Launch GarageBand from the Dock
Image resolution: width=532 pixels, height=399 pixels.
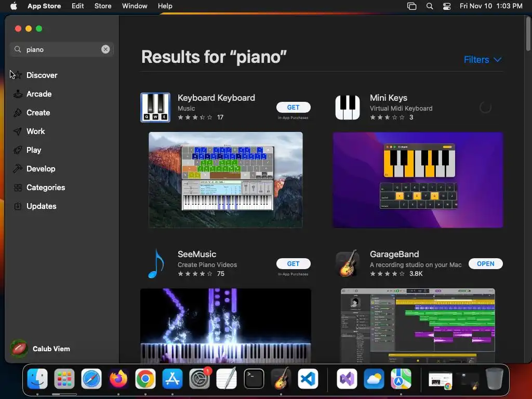[x=281, y=379]
